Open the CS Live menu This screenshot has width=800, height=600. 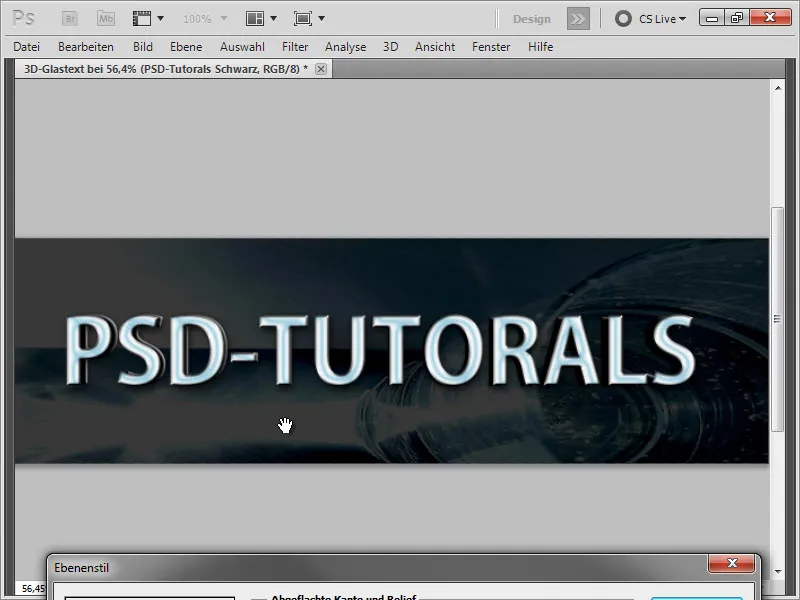click(x=662, y=19)
